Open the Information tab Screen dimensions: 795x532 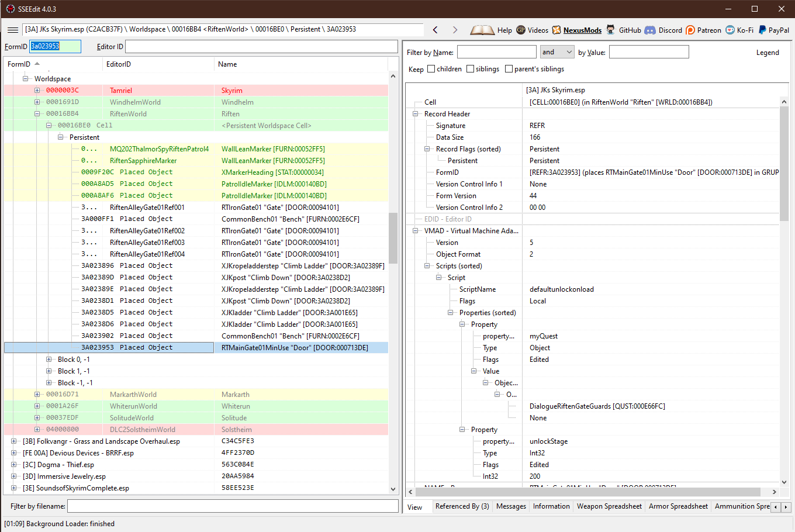551,506
